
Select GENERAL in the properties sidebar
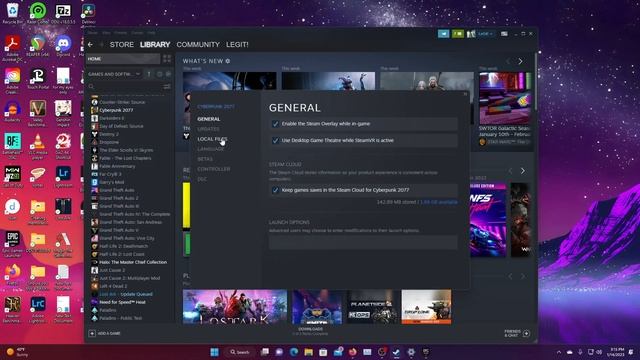tap(209, 119)
